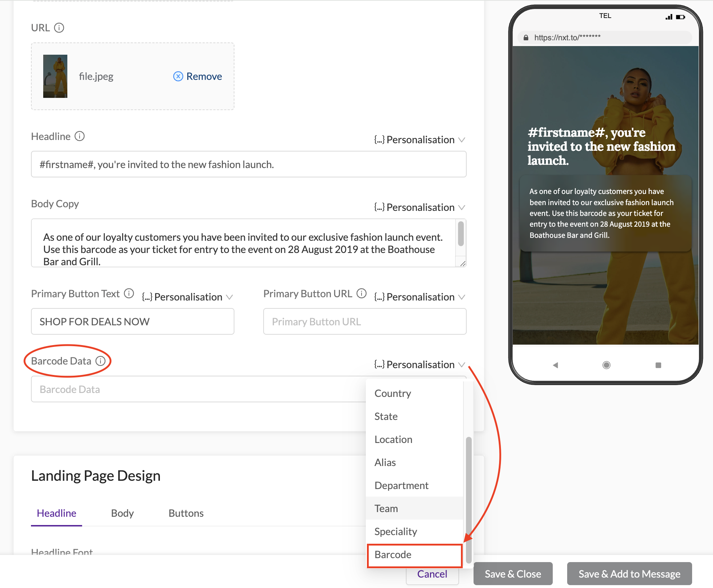
Task: Click the Primary Button URL info icon
Action: (362, 294)
